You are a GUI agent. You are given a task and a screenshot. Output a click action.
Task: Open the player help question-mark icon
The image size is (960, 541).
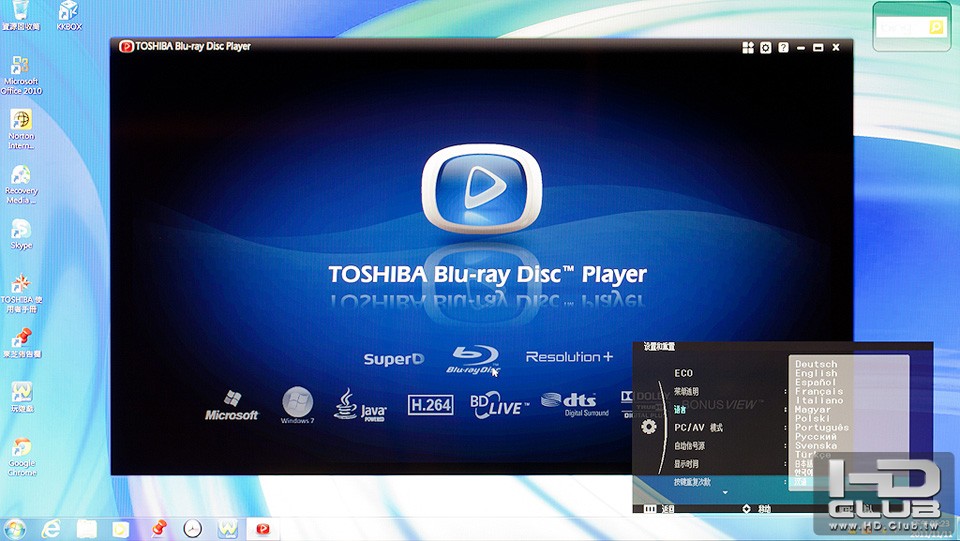(783, 48)
